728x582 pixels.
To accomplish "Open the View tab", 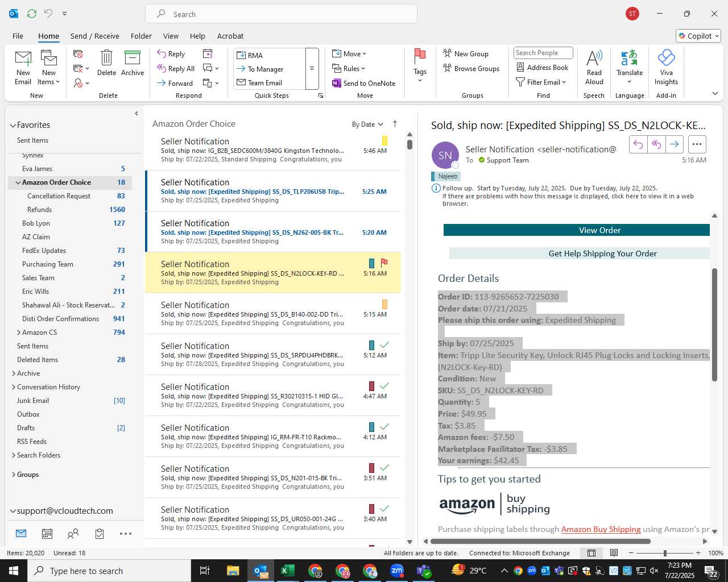I will pyautogui.click(x=171, y=36).
